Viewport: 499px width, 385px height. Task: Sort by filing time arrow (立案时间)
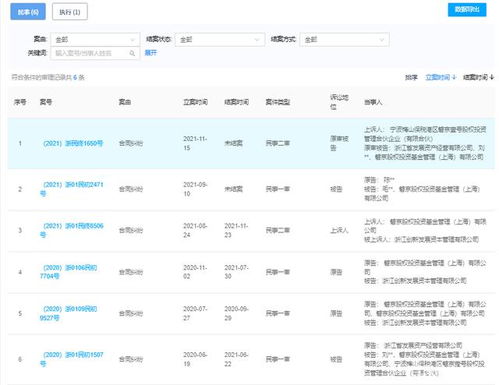440,77
